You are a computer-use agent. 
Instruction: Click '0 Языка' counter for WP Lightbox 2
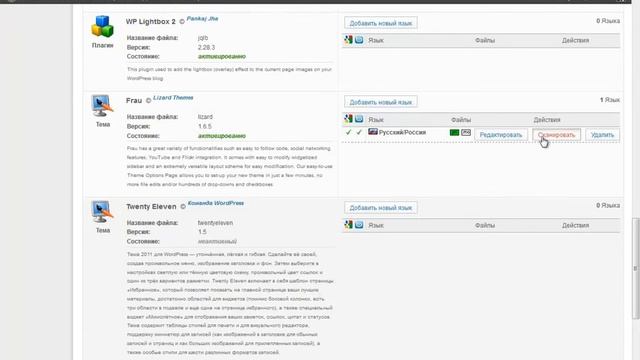coord(608,21)
